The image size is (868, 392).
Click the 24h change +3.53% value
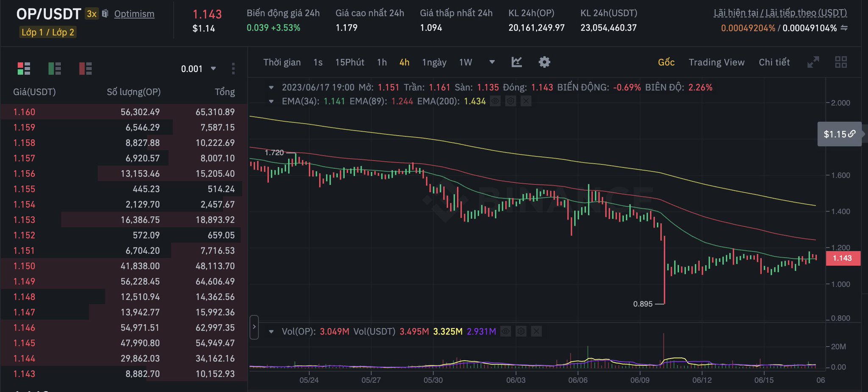286,28
